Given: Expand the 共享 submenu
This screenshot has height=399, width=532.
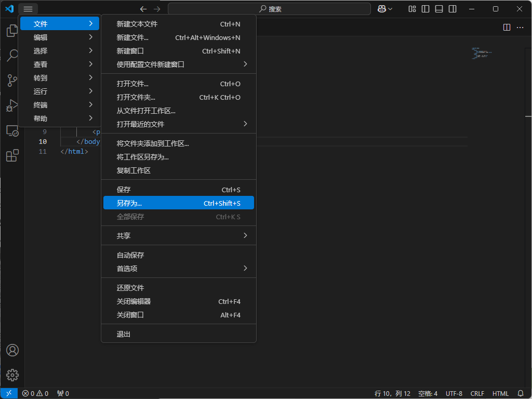Looking at the screenshot, I should [179, 236].
